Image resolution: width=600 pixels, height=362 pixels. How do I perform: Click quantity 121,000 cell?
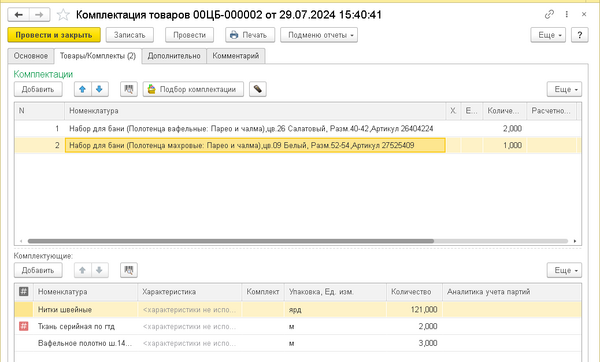[414, 310]
